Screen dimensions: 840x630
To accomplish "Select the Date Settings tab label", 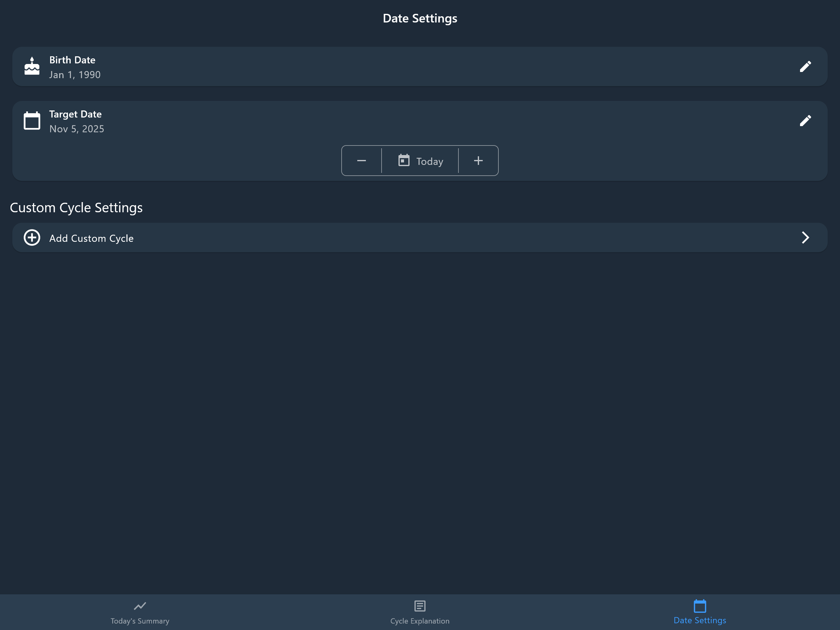I will 699,620.
